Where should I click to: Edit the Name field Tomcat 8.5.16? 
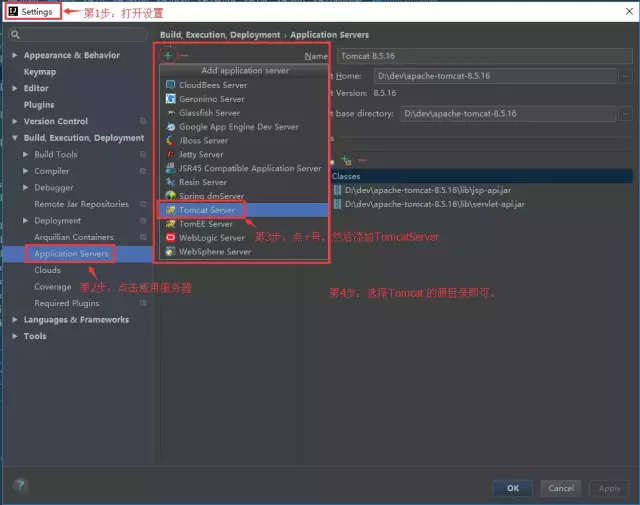coord(485,56)
